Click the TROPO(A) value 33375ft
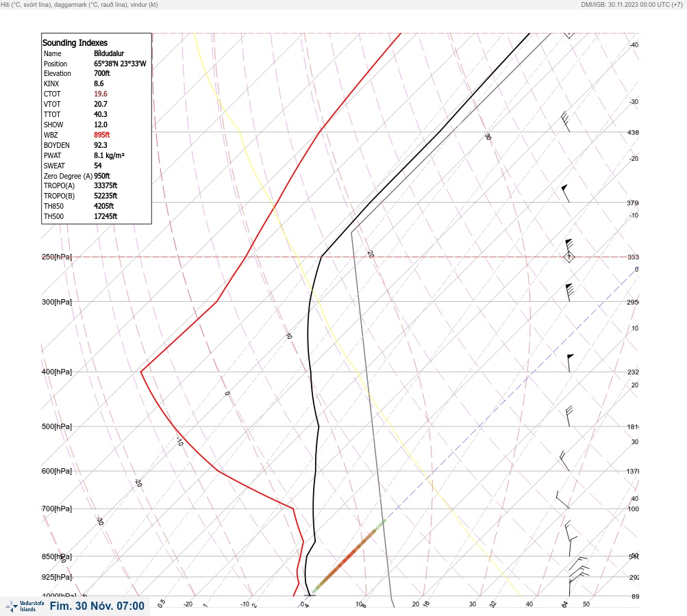 point(105,185)
